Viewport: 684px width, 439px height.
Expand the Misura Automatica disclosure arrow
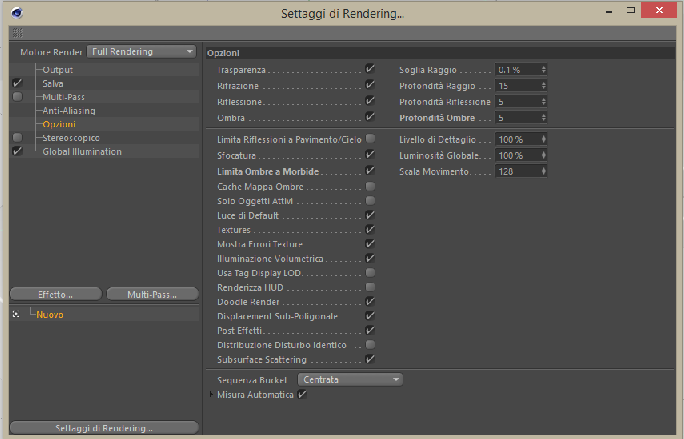[211, 395]
